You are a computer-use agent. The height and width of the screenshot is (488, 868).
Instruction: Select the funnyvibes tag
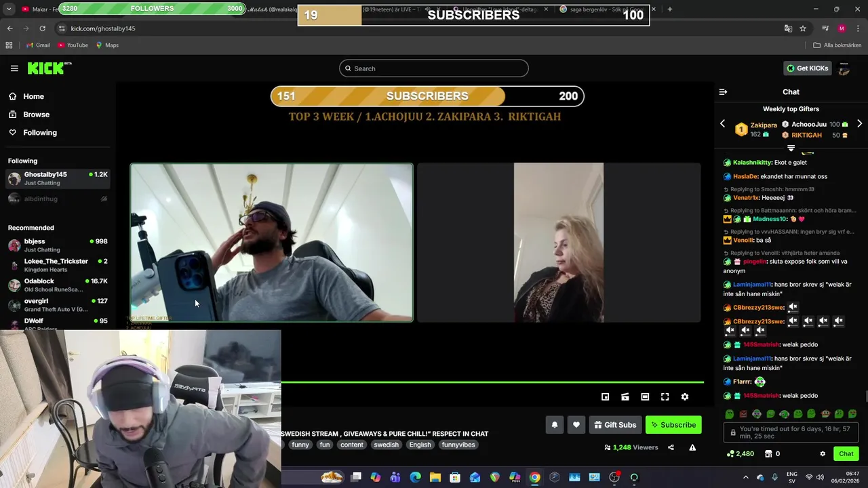pos(458,445)
